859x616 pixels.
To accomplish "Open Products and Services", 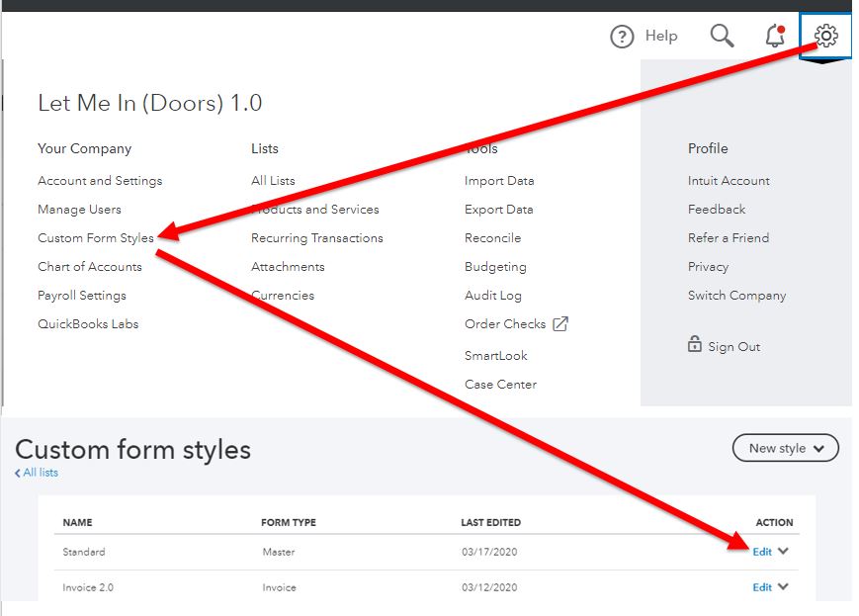I will coord(315,210).
